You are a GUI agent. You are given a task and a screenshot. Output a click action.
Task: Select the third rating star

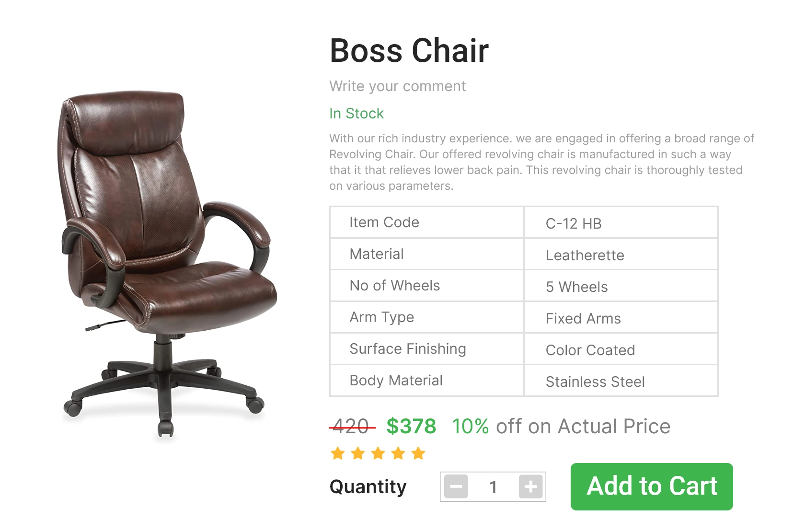pos(378,453)
